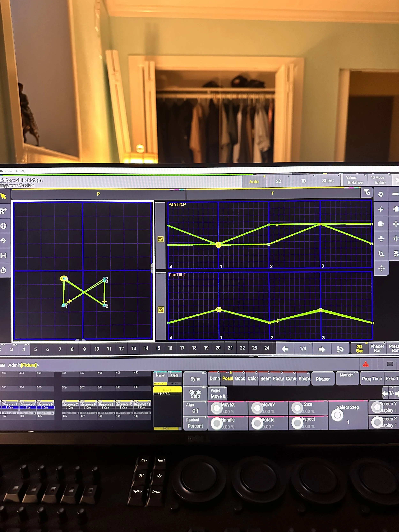Uncheck the PanTilt.T graph checkbox
The height and width of the screenshot is (532, 399).
click(x=161, y=309)
